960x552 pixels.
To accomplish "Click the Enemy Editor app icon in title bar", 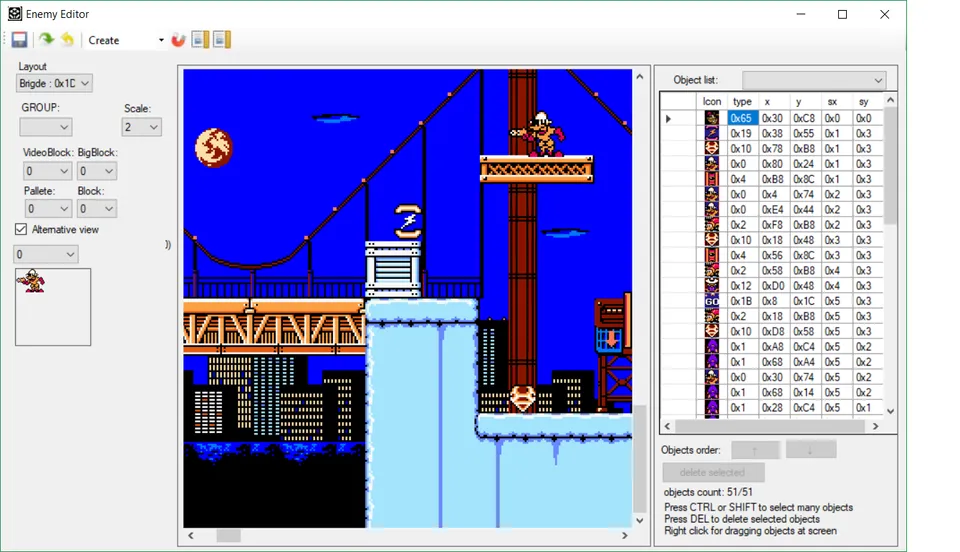I will [15, 13].
